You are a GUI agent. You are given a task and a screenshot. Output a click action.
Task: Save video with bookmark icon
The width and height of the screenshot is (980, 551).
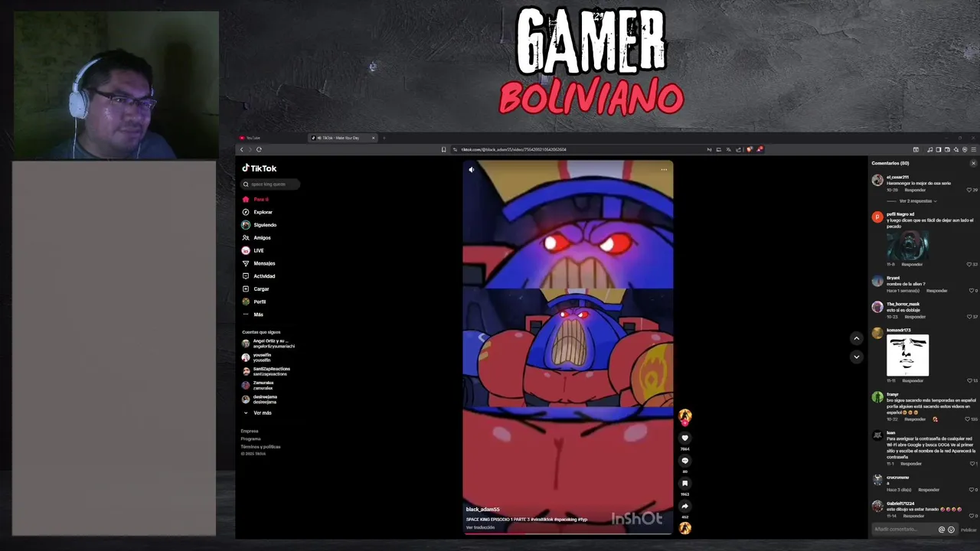click(x=685, y=484)
